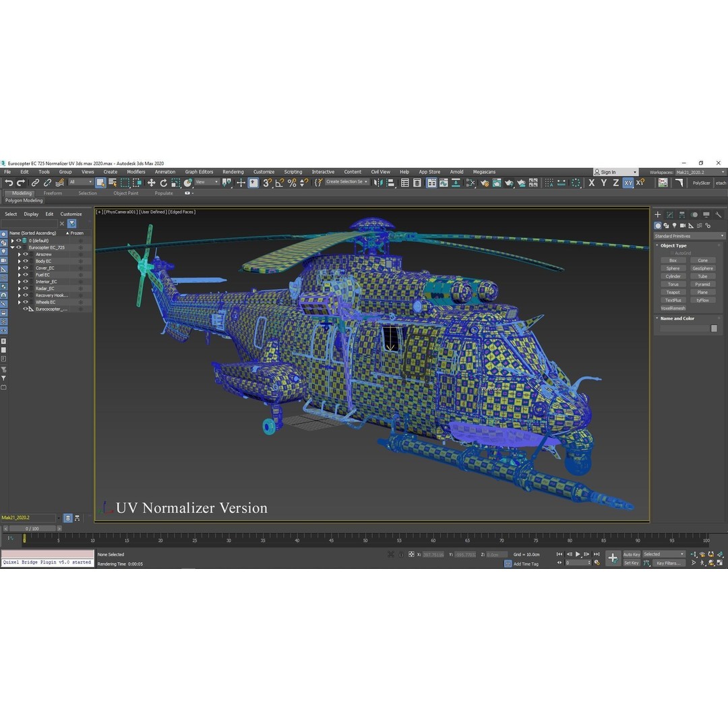728x728 pixels.
Task: Click the Teapot primitive button
Action: pyautogui.click(x=673, y=292)
